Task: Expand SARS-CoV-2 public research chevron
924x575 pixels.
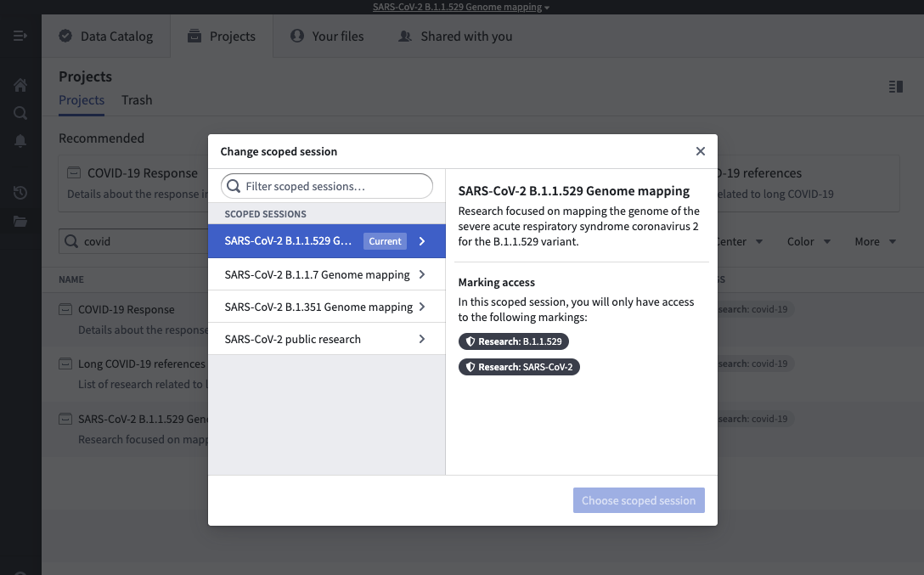Action: 422,340
